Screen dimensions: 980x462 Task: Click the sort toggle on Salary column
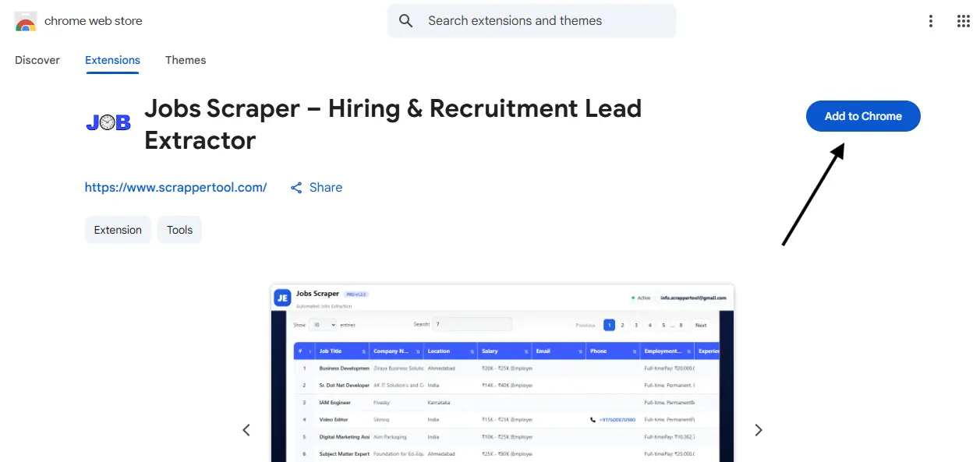tap(527, 351)
